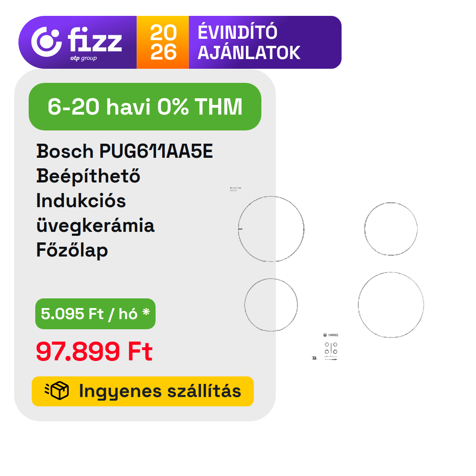Viewport: 476px width, 476px height.
Task: Click the Bosch logo on the cooktop
Action: pos(331,335)
